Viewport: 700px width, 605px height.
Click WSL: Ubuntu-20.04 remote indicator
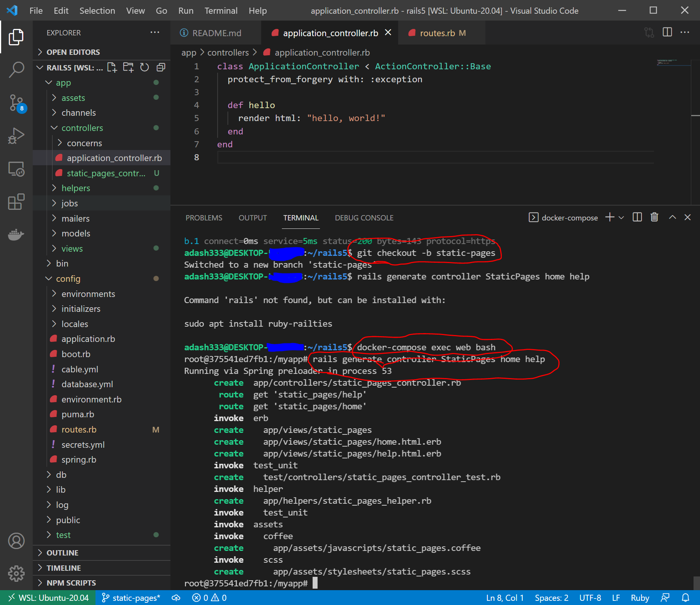tap(48, 598)
